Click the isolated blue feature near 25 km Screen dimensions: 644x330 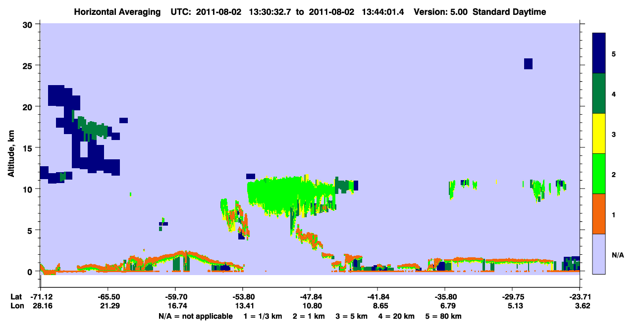(x=528, y=64)
